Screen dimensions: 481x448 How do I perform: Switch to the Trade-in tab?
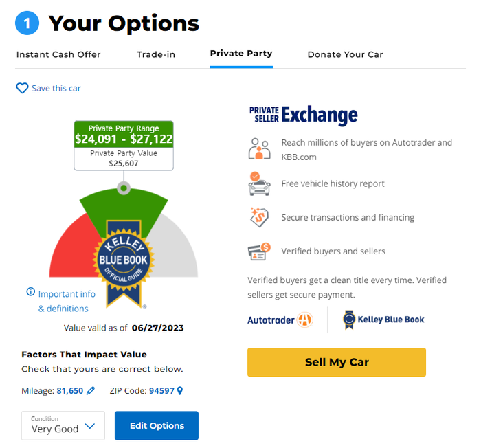156,54
